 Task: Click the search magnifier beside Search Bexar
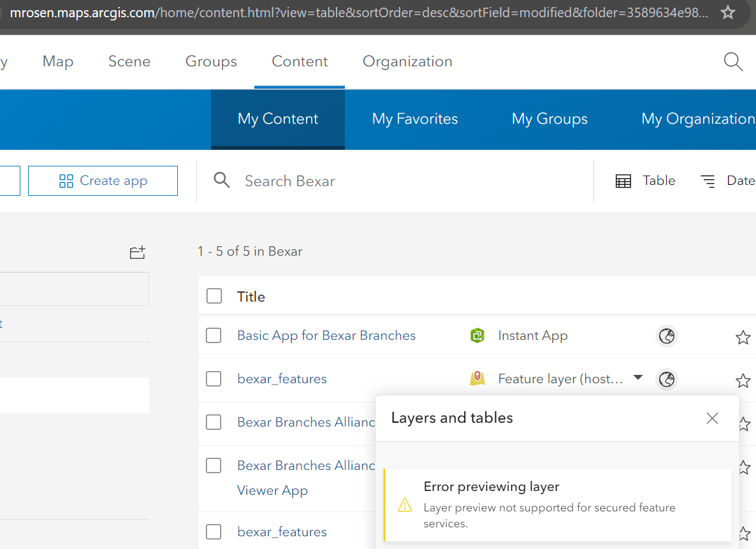(x=222, y=180)
